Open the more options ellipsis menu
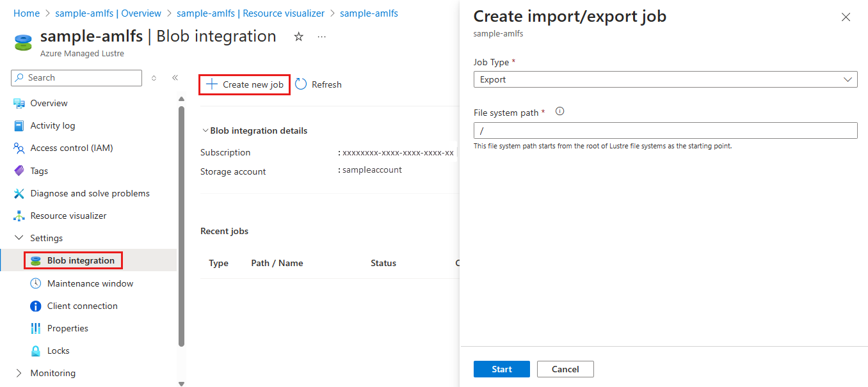This screenshot has width=868, height=387. point(322,37)
